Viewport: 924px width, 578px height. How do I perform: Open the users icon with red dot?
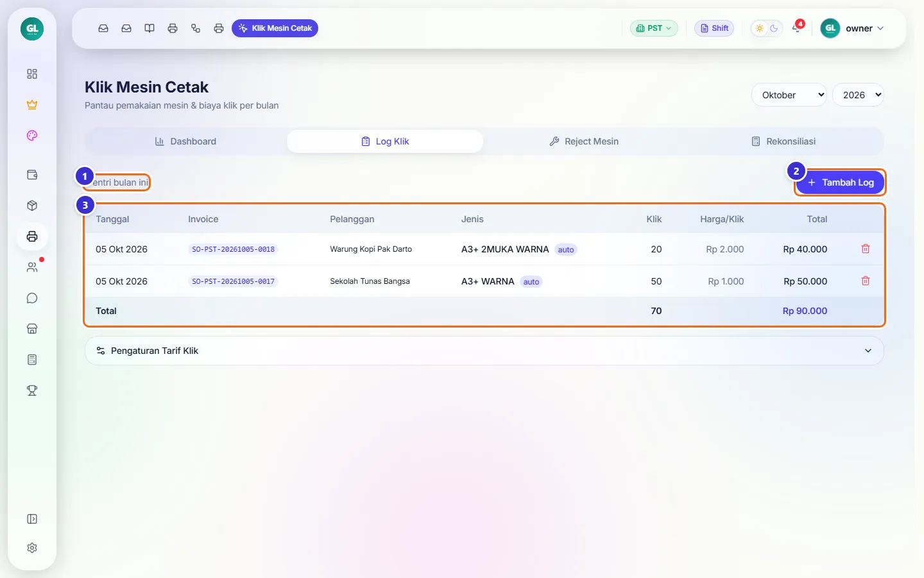pos(32,267)
